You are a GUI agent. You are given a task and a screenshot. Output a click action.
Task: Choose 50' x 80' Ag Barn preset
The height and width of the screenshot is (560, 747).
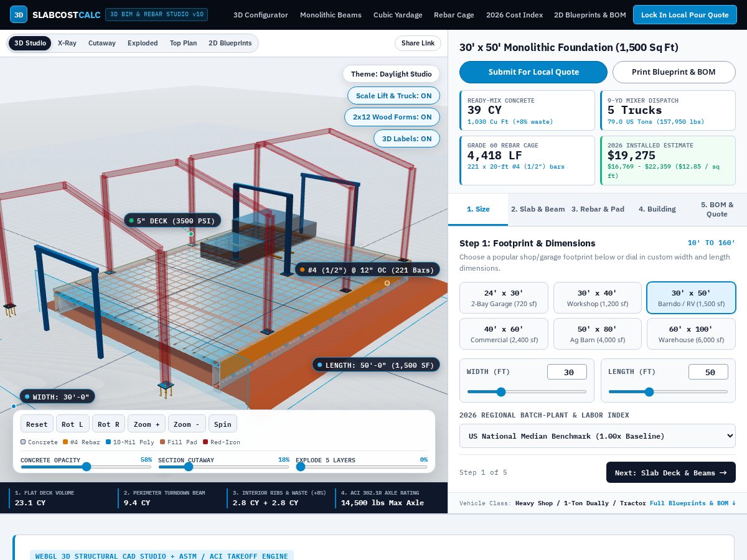point(598,334)
